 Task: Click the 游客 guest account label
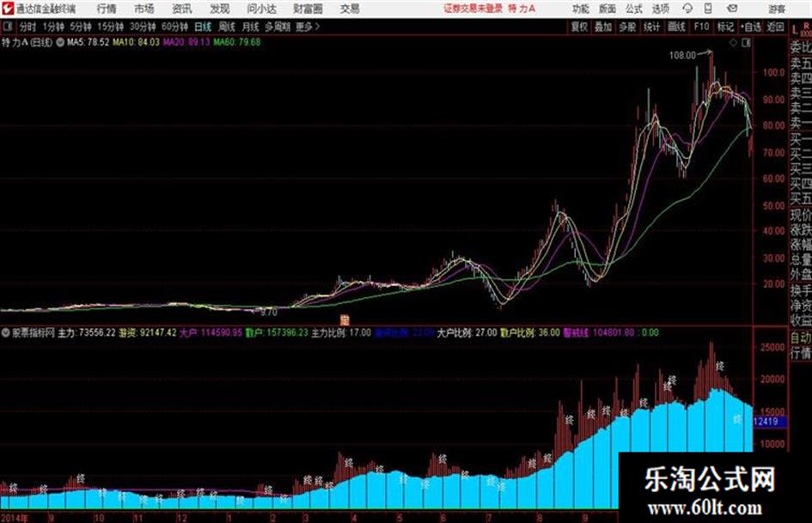point(777,9)
